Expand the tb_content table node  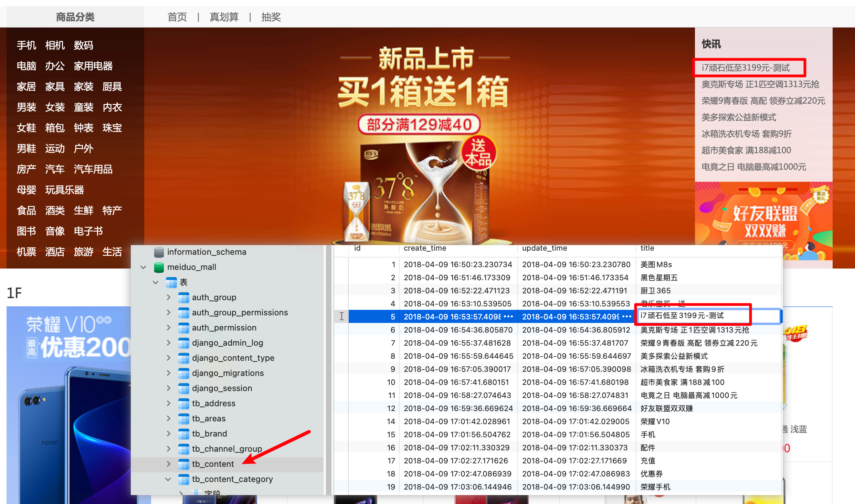[168, 464]
